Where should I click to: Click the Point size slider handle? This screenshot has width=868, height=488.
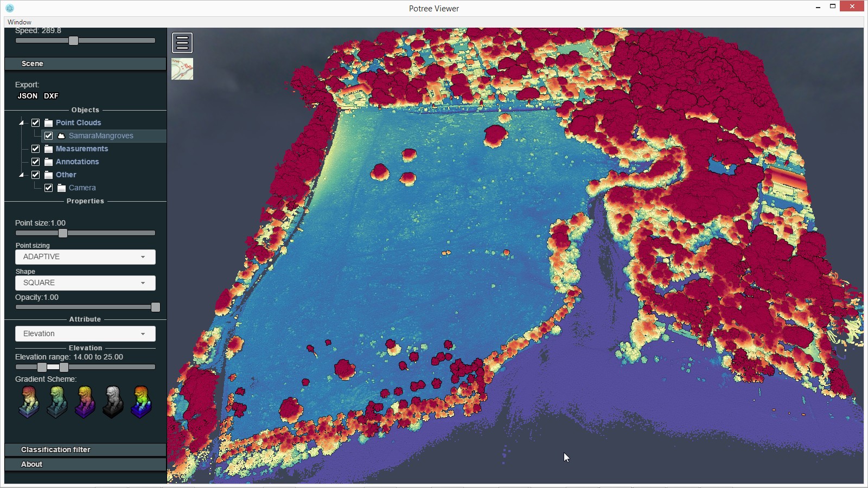(x=63, y=233)
